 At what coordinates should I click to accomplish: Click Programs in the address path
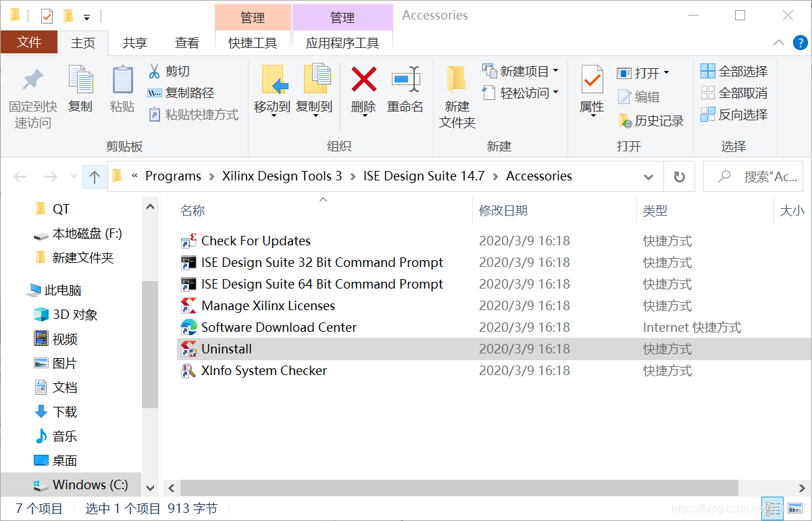[x=173, y=176]
